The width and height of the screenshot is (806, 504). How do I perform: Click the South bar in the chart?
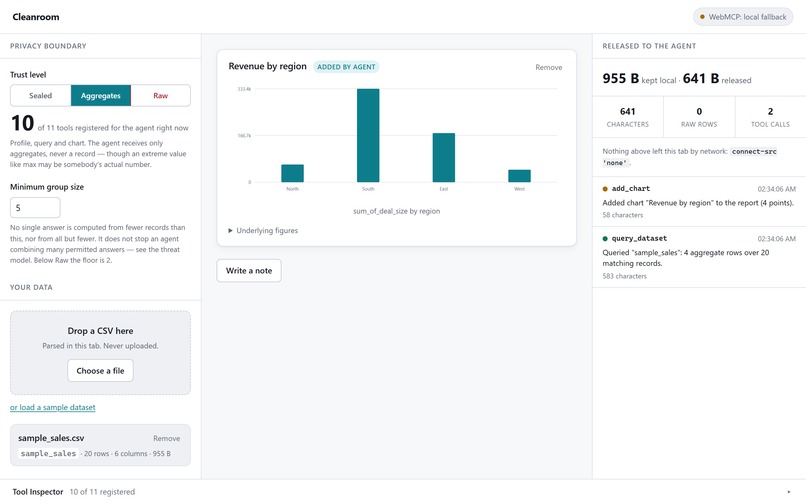click(368, 135)
